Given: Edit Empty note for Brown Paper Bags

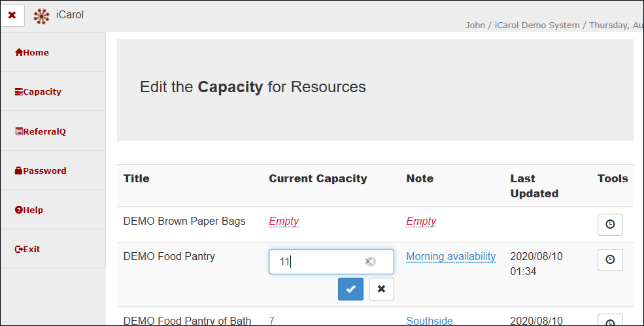Looking at the screenshot, I should [421, 221].
